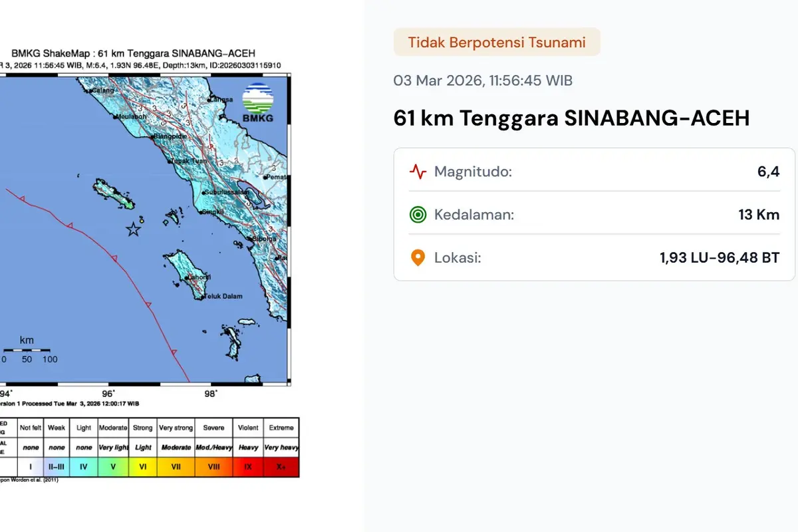
Task: Click the 'Mod./Heavy' damage cell
Action: coord(213,448)
